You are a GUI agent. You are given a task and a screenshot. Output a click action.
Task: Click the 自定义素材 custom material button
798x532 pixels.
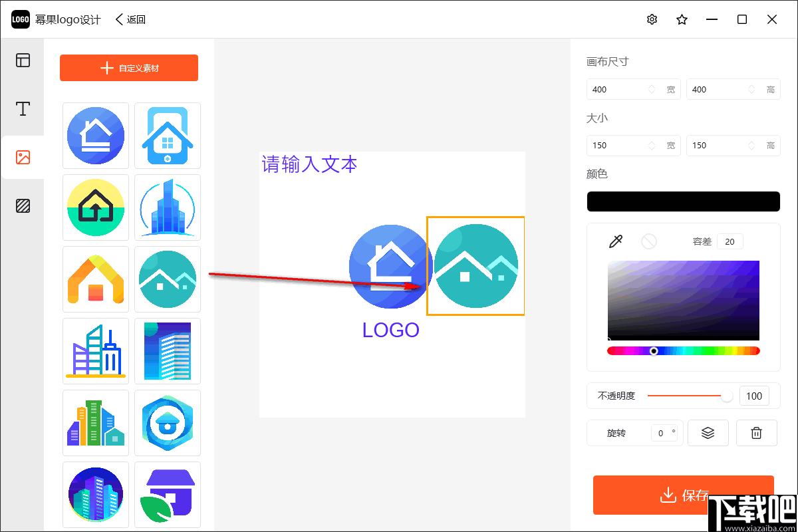pyautogui.click(x=128, y=67)
